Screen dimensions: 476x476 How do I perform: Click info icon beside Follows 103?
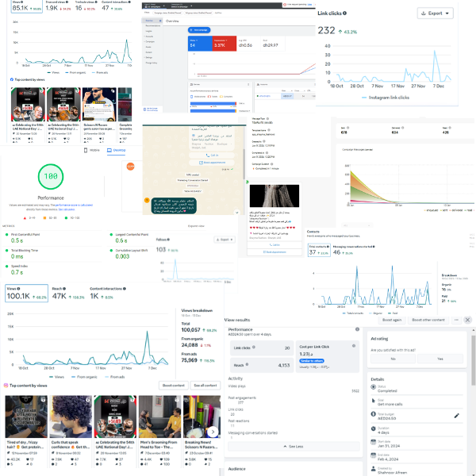[x=168, y=240]
